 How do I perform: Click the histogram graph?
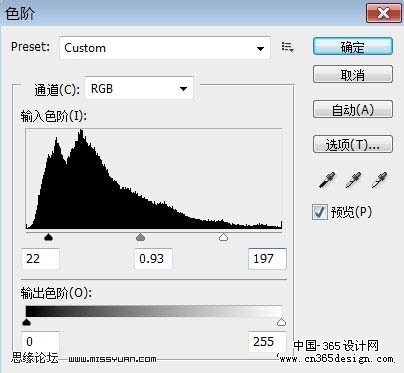click(154, 179)
